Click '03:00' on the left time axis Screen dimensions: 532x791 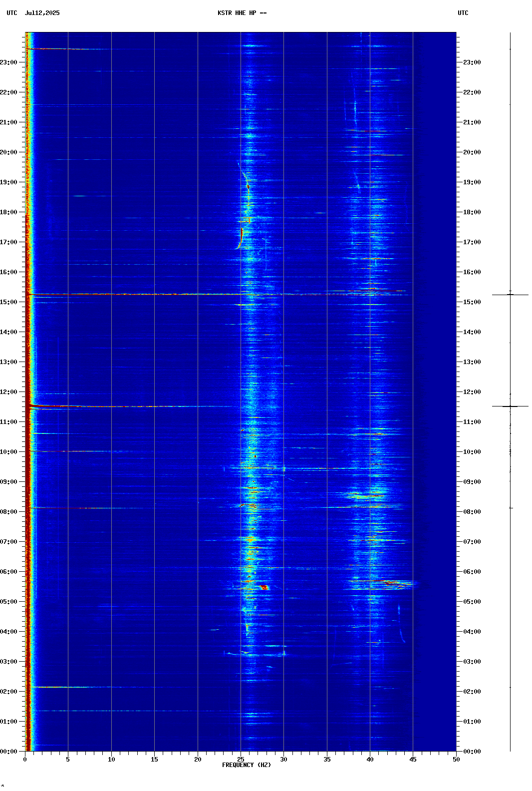coord(9,662)
